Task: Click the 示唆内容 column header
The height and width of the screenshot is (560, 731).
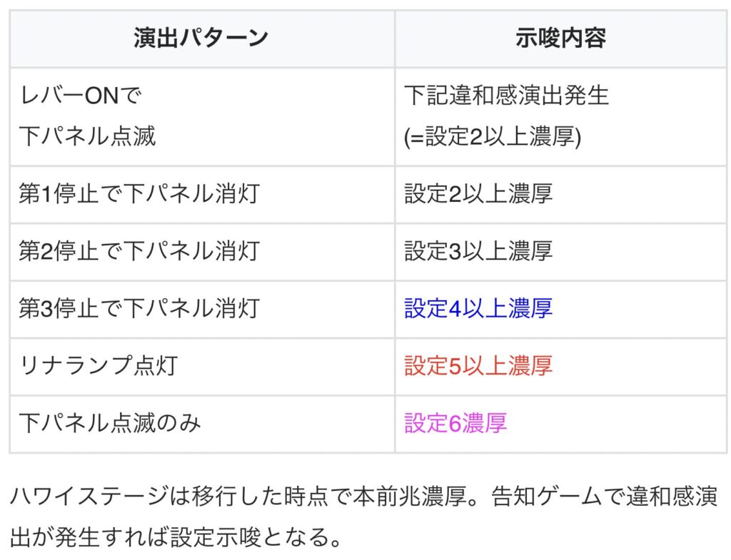Action: coord(561,39)
